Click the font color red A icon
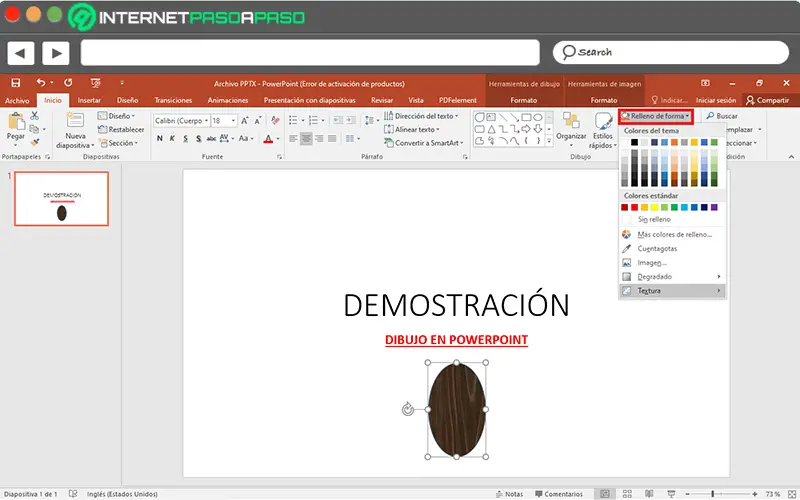This screenshot has height=500, width=800. click(267, 139)
